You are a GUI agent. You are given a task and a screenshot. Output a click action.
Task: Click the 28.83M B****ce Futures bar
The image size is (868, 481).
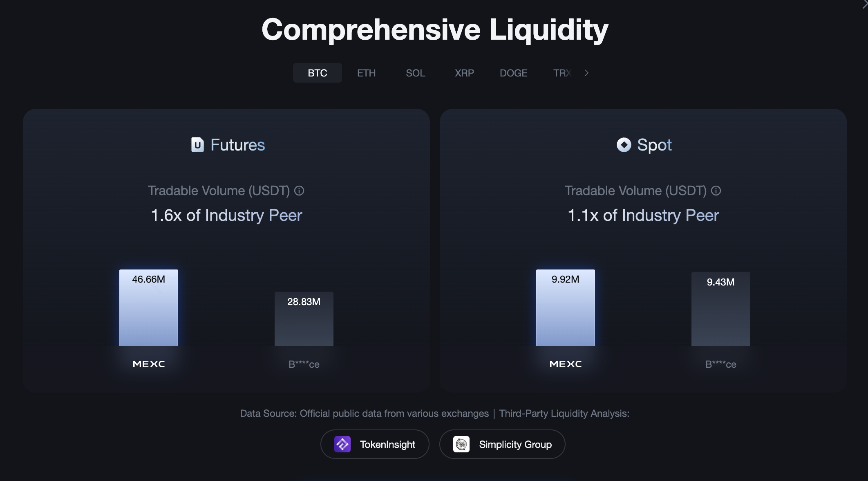tap(304, 321)
